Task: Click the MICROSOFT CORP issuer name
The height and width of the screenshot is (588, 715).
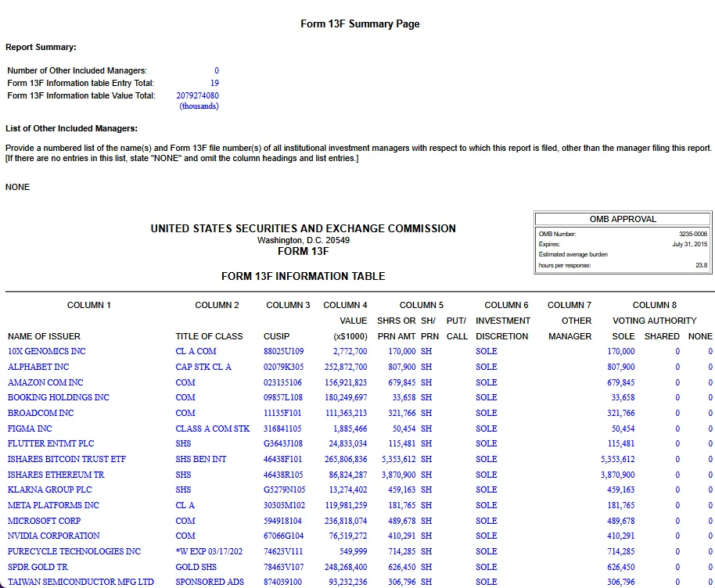Action: [44, 521]
